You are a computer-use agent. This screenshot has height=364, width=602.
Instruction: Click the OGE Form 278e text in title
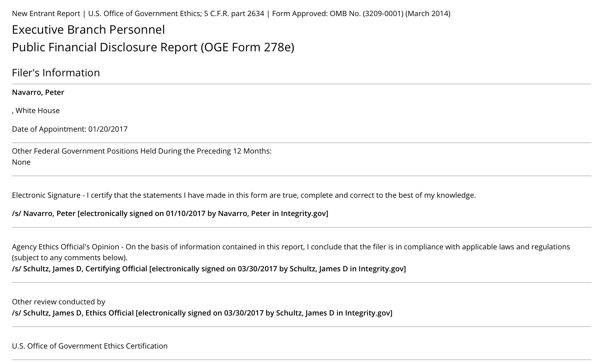tap(247, 47)
